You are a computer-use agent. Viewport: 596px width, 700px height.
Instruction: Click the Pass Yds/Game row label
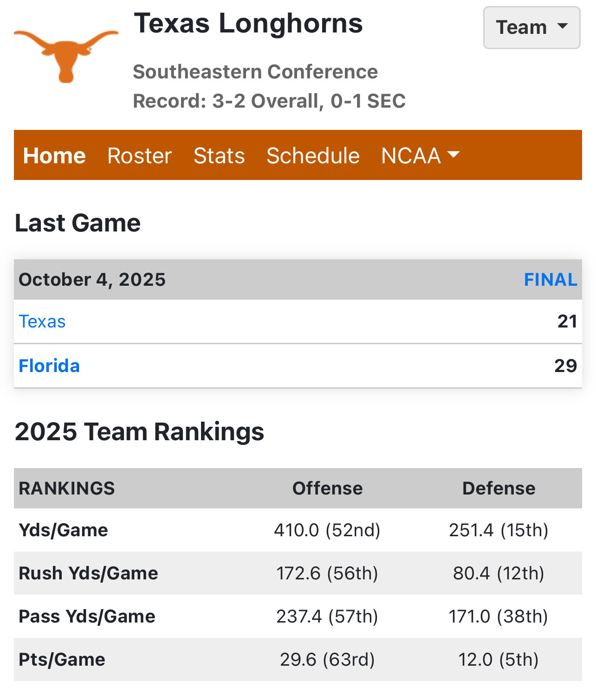tap(87, 617)
